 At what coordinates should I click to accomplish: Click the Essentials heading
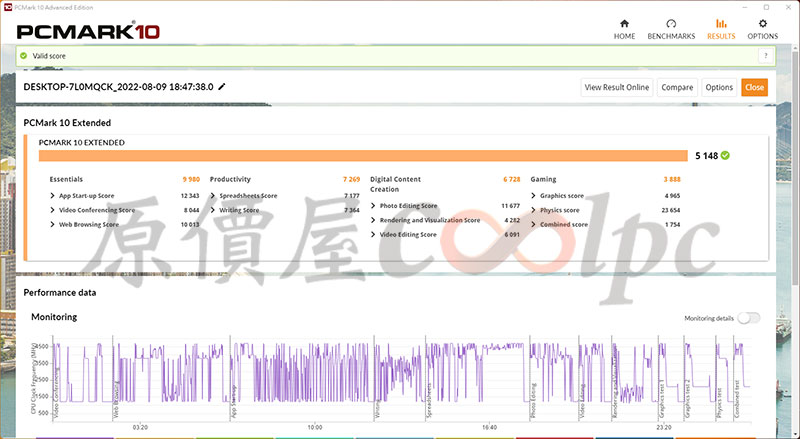(x=66, y=179)
